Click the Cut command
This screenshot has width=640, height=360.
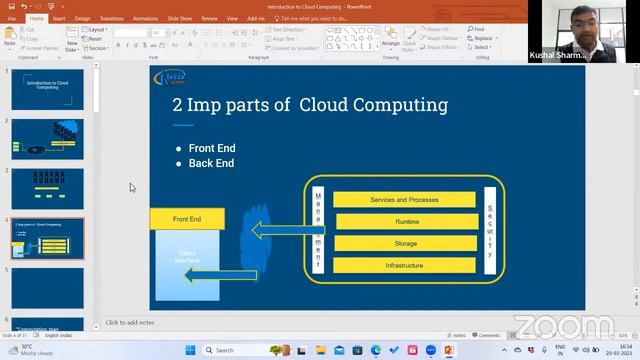[x=28, y=30]
